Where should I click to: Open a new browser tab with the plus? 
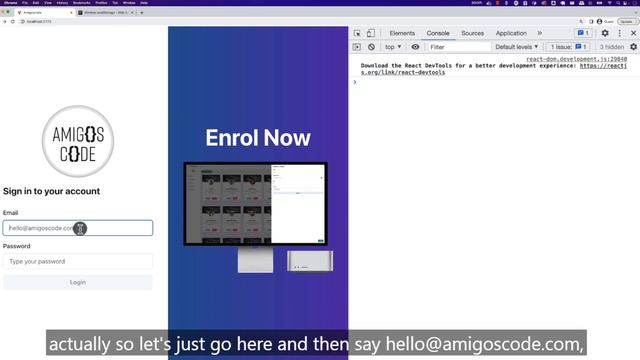pos(142,13)
